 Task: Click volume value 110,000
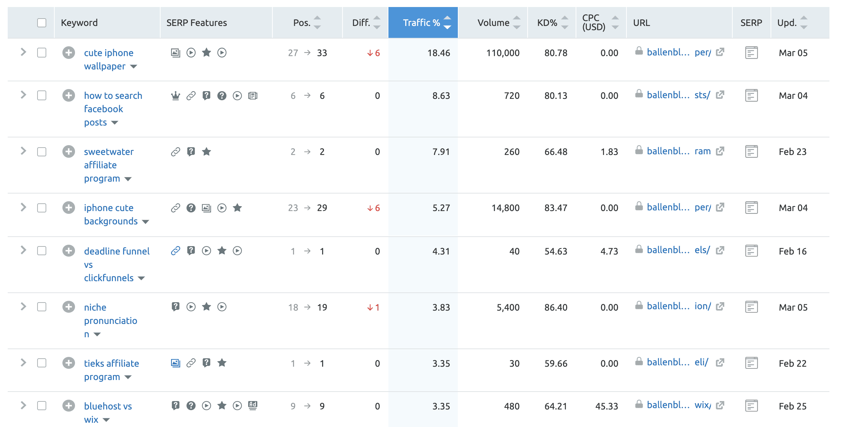point(503,53)
